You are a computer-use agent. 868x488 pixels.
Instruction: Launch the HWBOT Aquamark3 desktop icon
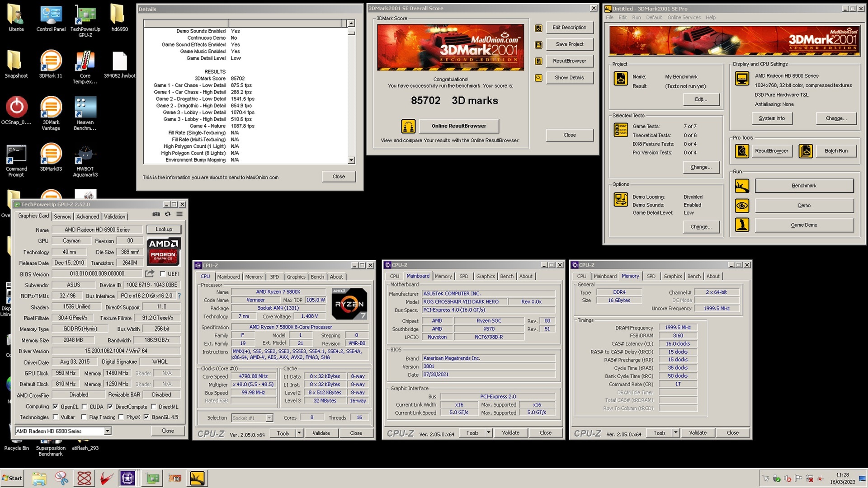[85, 160]
